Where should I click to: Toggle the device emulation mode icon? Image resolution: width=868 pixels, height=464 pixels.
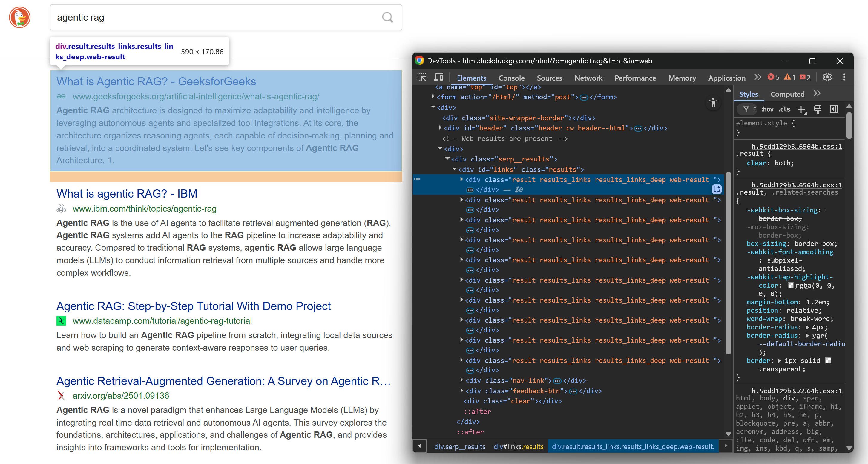pos(439,78)
